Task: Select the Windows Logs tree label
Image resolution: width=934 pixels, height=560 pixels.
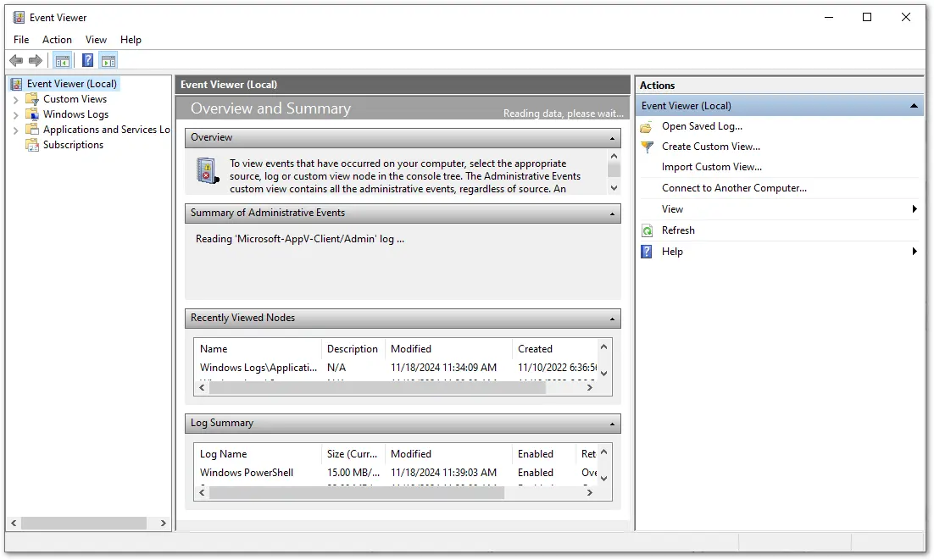Action: point(75,114)
